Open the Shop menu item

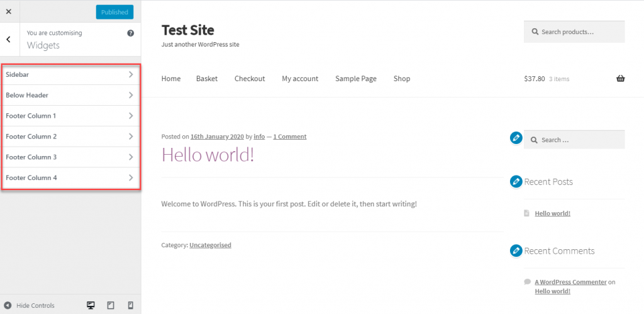(x=402, y=79)
